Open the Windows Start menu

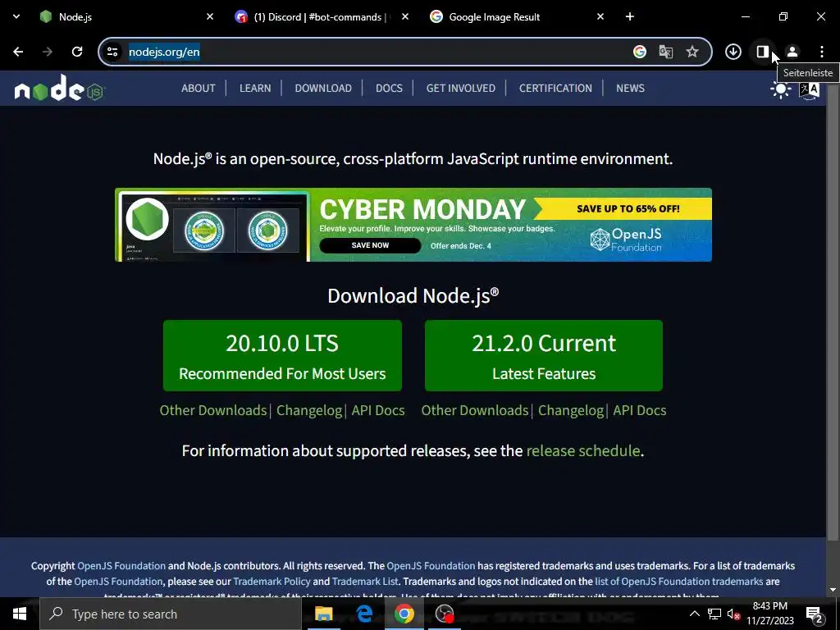pyautogui.click(x=20, y=614)
